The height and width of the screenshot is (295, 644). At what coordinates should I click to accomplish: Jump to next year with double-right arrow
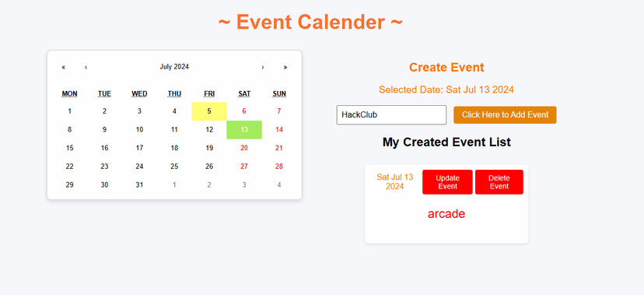(285, 67)
